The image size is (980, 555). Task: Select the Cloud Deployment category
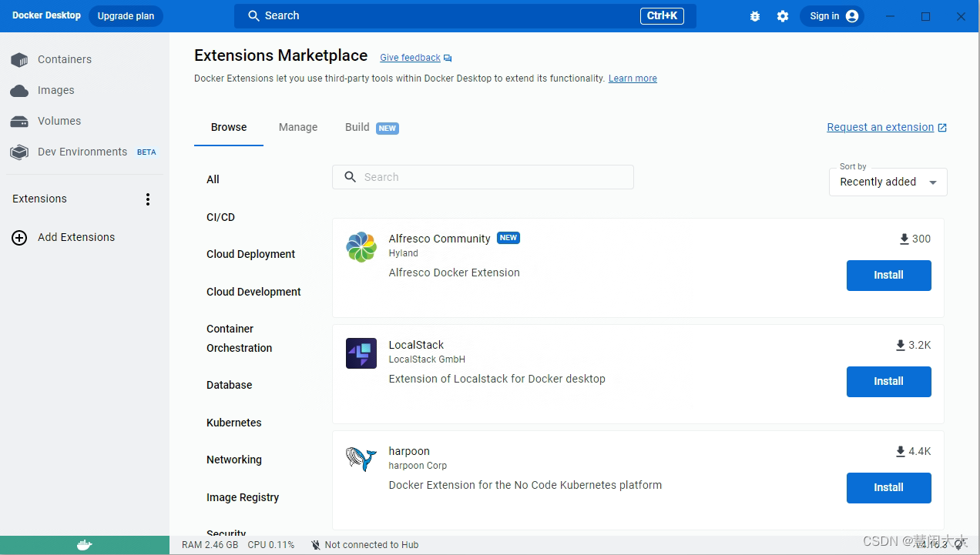coord(250,254)
